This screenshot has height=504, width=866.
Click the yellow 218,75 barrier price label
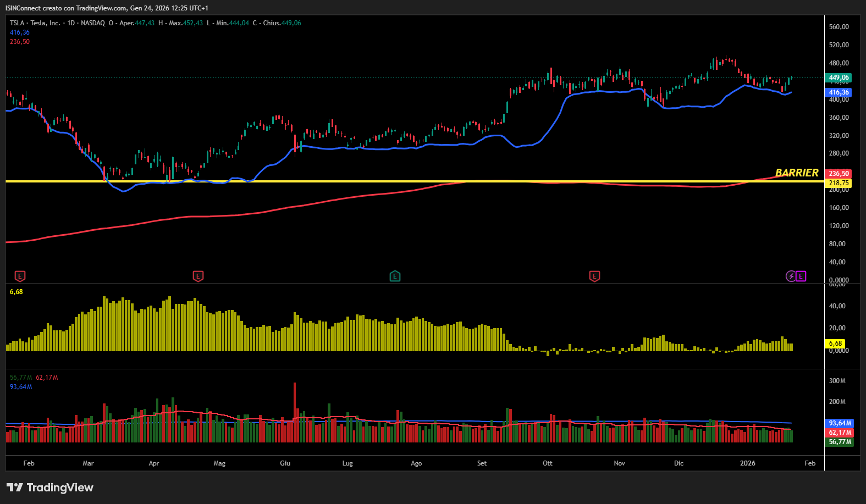point(839,183)
